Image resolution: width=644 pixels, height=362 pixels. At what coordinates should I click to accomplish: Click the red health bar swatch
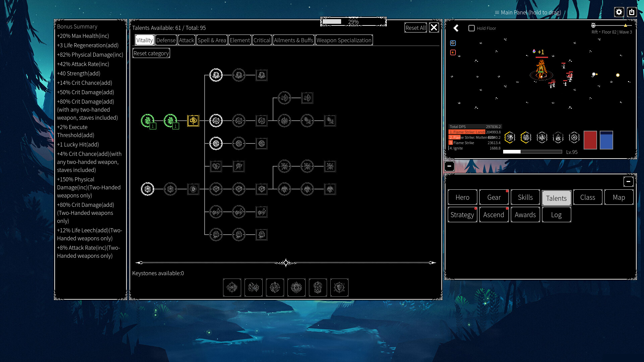[590, 140]
